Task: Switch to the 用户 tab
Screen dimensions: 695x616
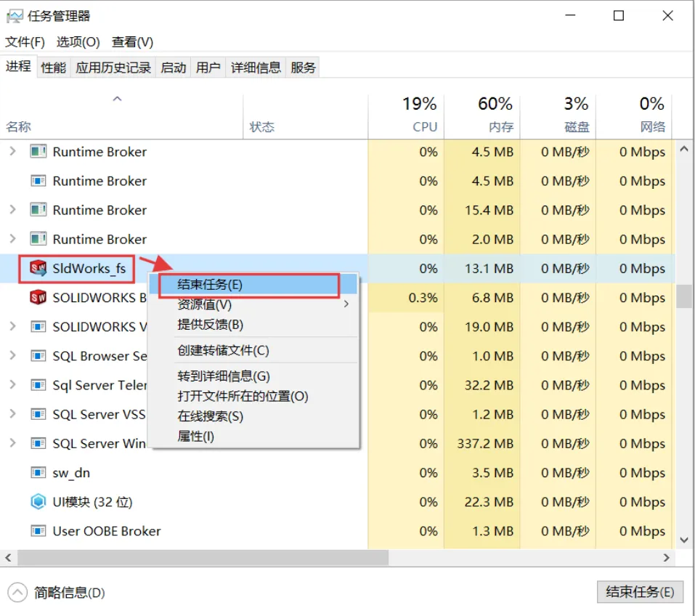Action: 208,68
